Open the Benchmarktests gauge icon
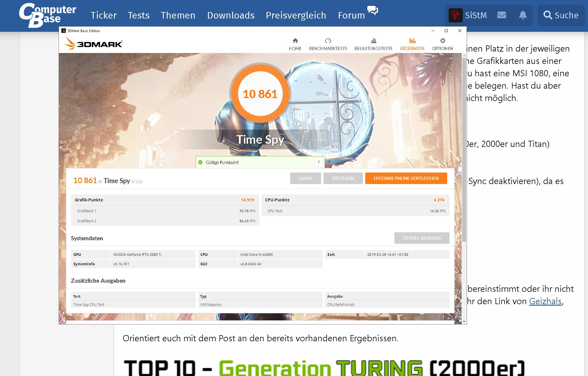 tap(328, 41)
